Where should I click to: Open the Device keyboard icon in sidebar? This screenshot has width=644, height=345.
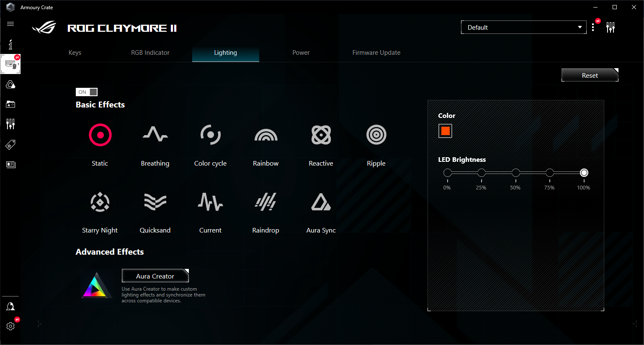pyautogui.click(x=10, y=64)
